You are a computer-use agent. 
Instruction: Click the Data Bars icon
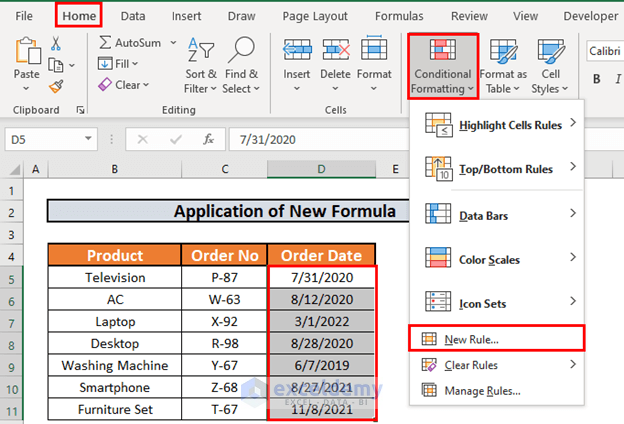tap(438, 214)
